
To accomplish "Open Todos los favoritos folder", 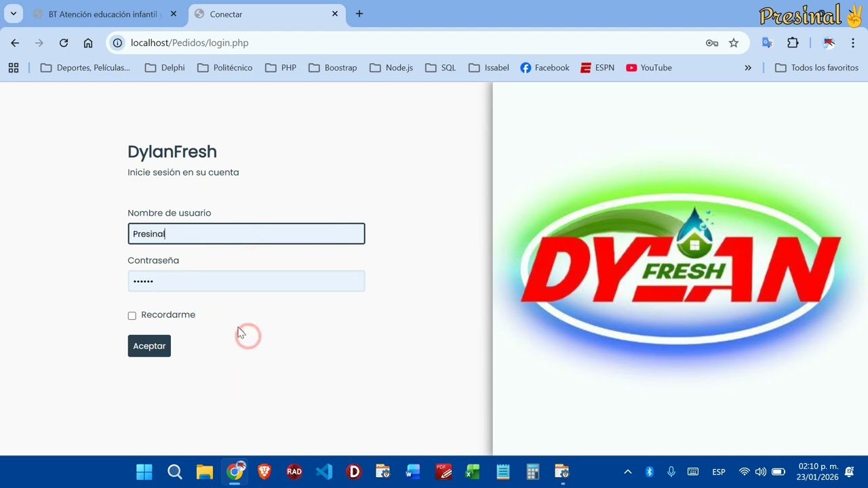I will click(x=816, y=68).
